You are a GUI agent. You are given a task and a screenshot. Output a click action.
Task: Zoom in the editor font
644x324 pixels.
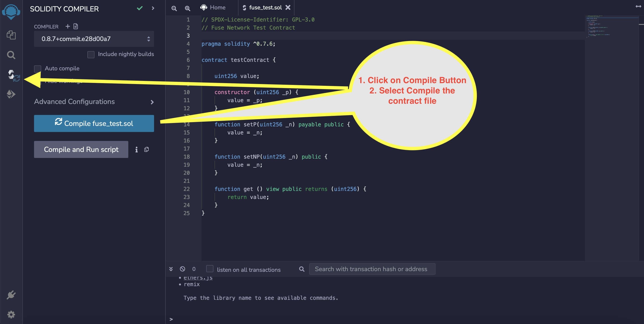click(x=187, y=8)
